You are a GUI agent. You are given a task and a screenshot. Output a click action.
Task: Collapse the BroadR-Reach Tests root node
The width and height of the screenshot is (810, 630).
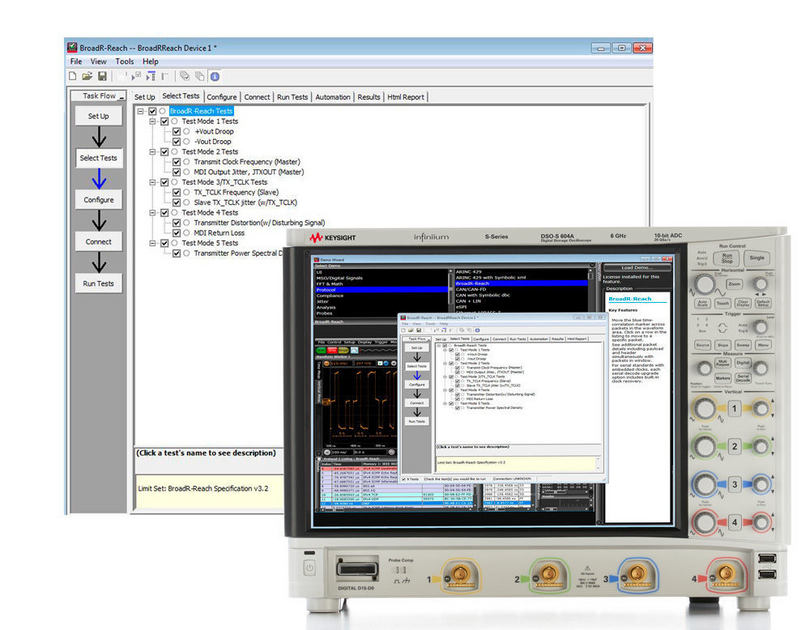[x=140, y=111]
